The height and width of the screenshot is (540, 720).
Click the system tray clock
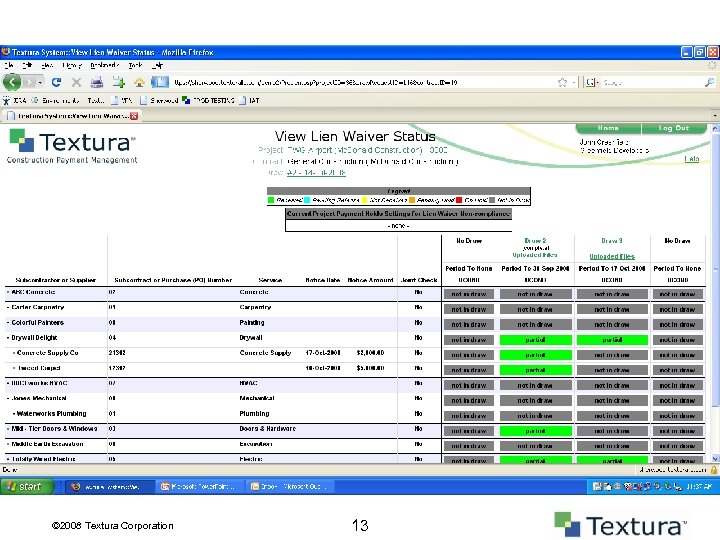point(699,487)
